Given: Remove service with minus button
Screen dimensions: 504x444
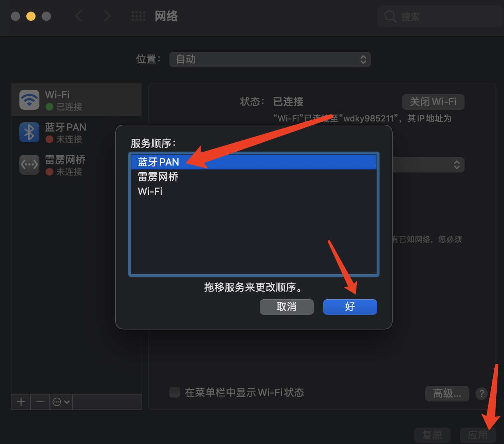Looking at the screenshot, I should point(40,402).
